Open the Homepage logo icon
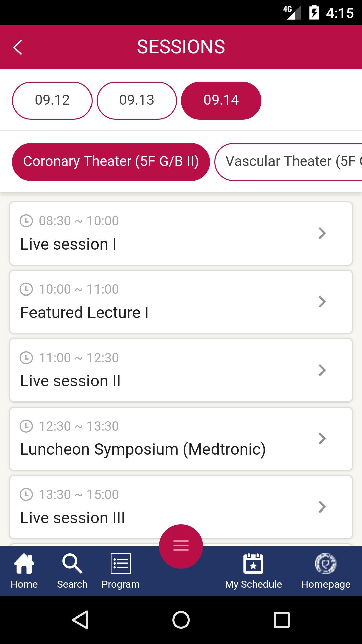 (325, 564)
